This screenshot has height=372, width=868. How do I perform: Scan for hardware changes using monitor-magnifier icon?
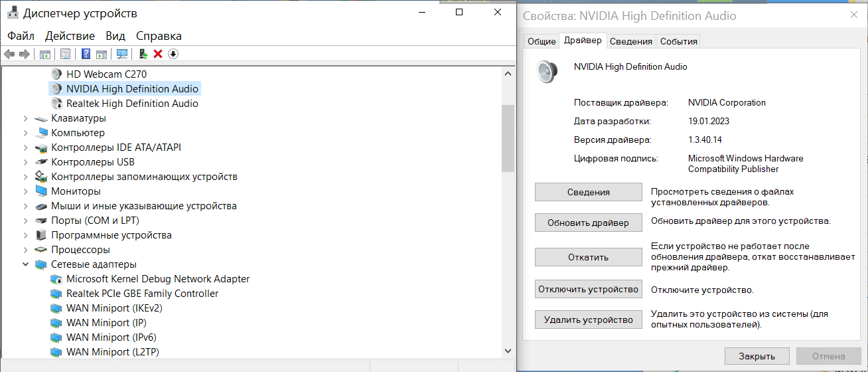pos(122,54)
